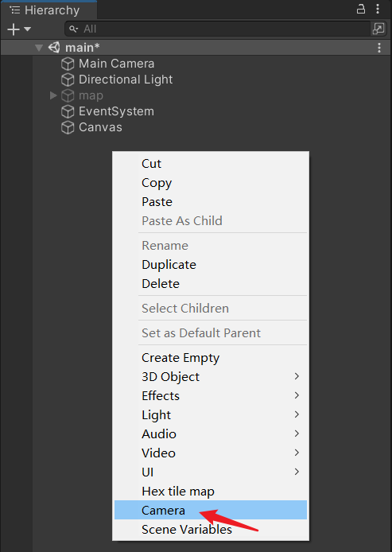Click the cube icon beside Main Camera
392x552 pixels.
click(x=68, y=64)
